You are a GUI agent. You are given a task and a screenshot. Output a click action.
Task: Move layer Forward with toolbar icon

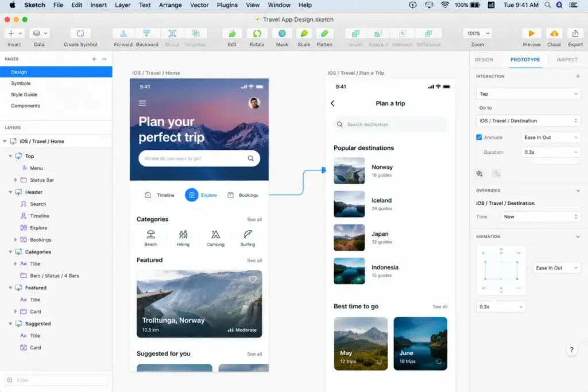tap(123, 33)
